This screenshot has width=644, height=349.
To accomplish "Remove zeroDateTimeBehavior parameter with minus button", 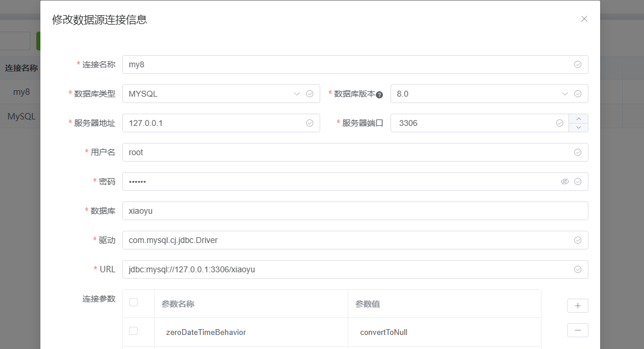I will coord(577,330).
